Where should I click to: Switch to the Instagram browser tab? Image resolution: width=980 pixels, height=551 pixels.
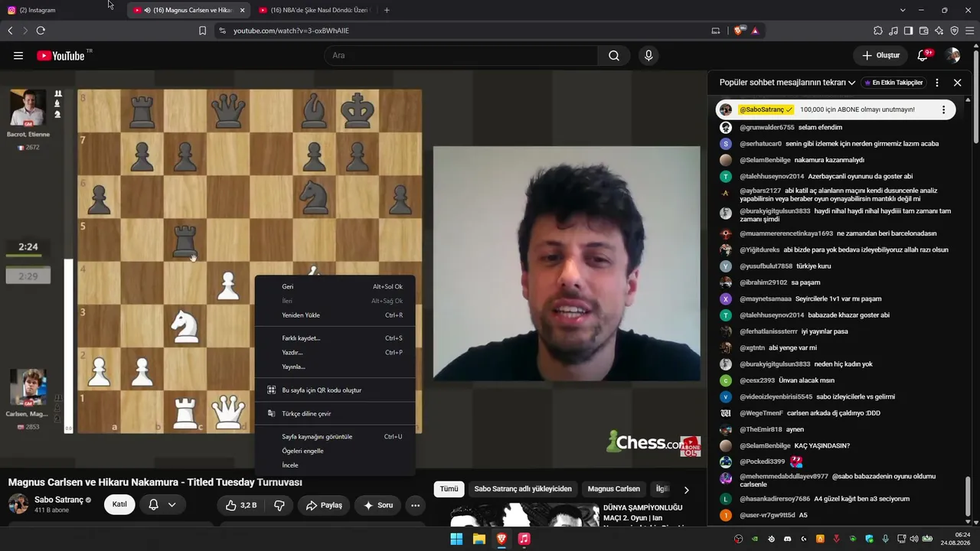(x=61, y=10)
